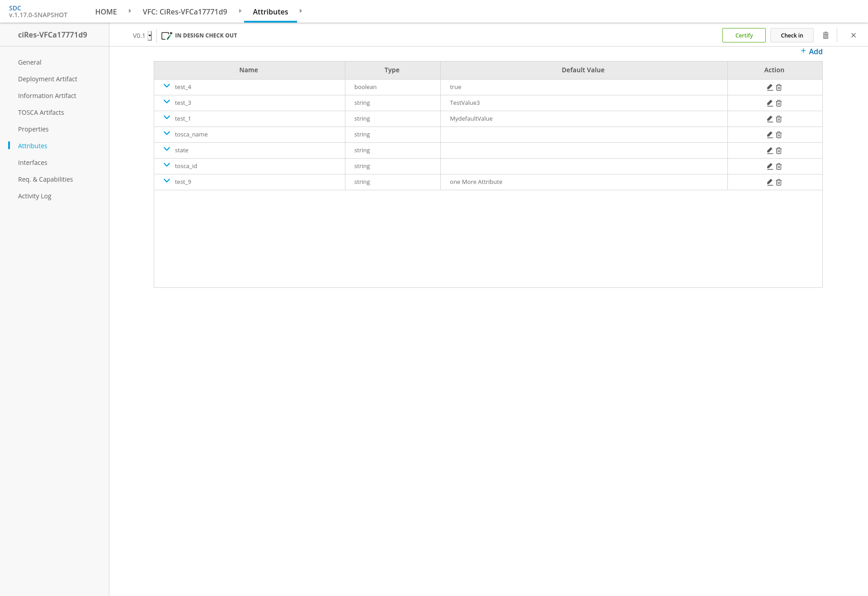Click the 'boolean' type cell
Image resolution: width=868 pixels, height=596 pixels.
392,87
